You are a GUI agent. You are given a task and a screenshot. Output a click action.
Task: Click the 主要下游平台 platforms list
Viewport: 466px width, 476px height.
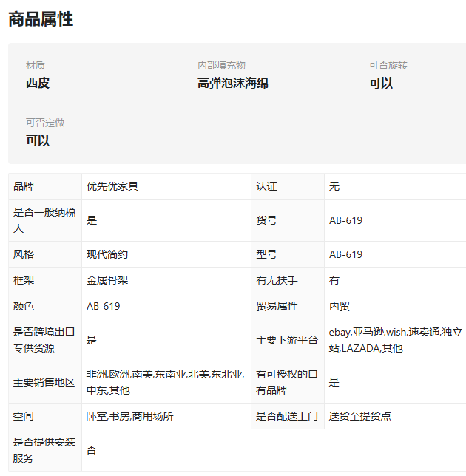tap(396, 340)
